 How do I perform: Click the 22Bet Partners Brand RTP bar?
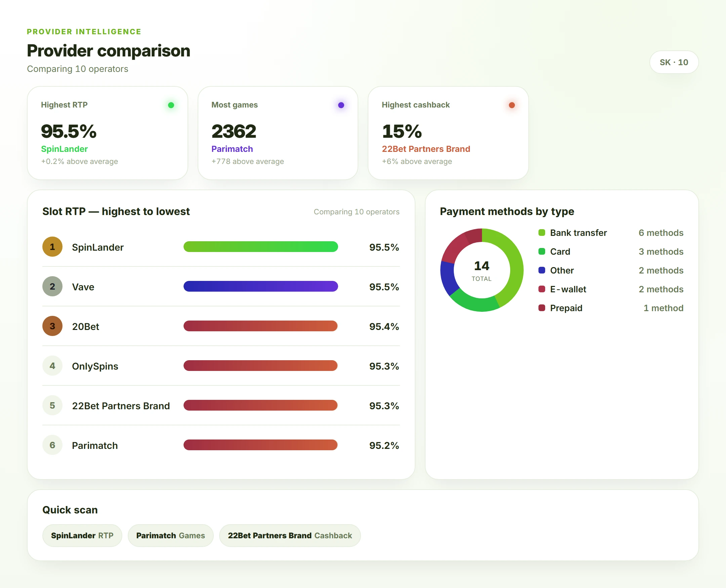260,406
